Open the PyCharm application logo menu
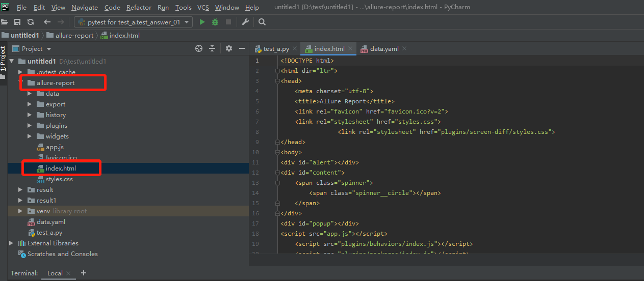The height and width of the screenshot is (281, 644). point(5,7)
